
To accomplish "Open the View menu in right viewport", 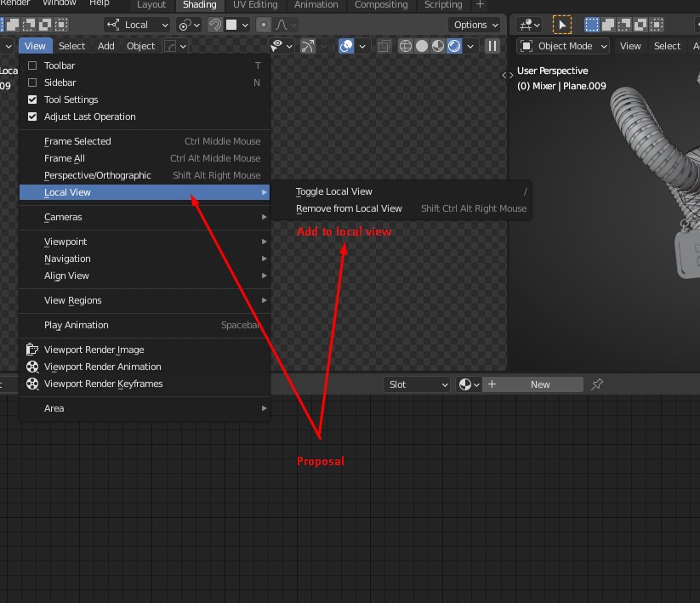I will point(630,46).
